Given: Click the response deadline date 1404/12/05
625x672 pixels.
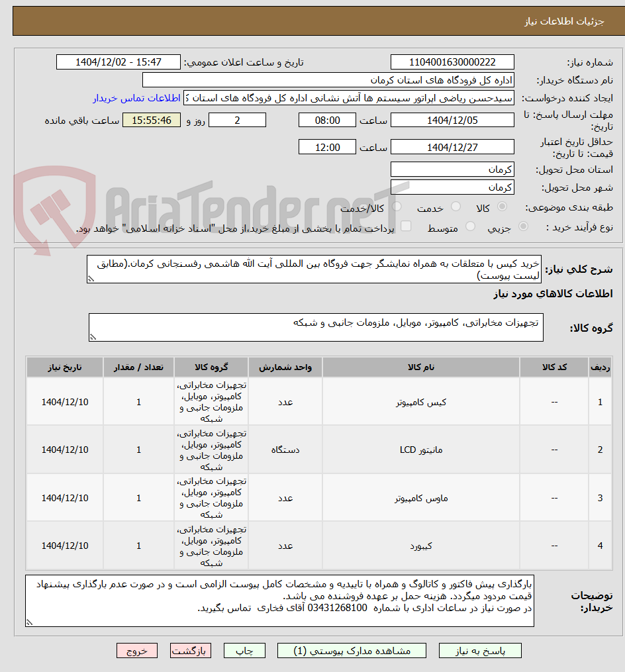Looking at the screenshot, I should coord(452,120).
